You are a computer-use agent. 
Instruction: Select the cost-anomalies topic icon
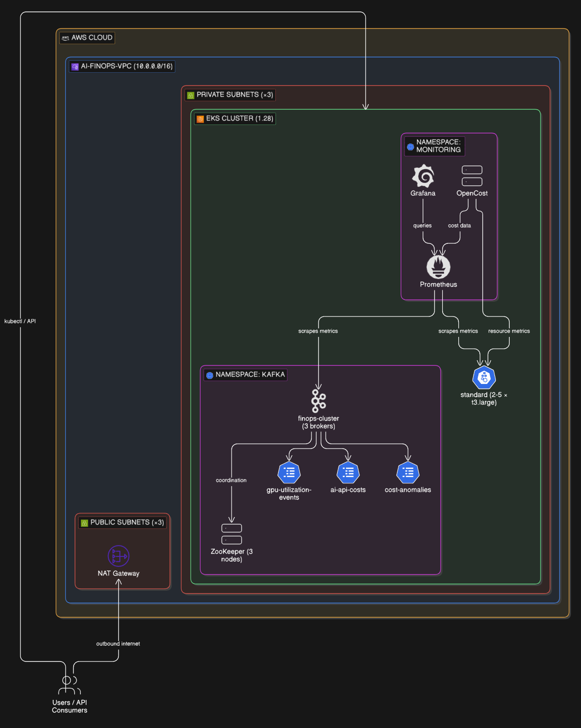408,472
